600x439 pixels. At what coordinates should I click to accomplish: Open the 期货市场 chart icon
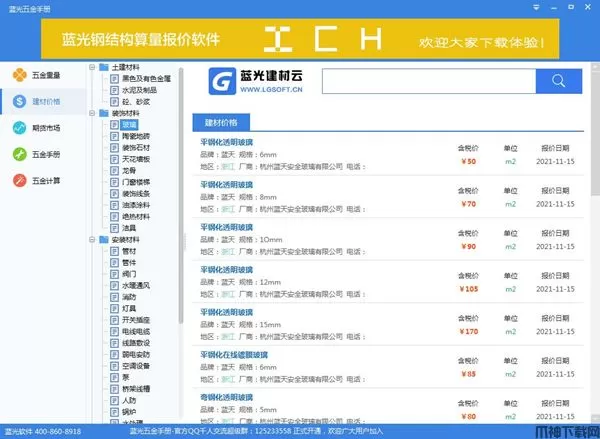tap(19, 128)
